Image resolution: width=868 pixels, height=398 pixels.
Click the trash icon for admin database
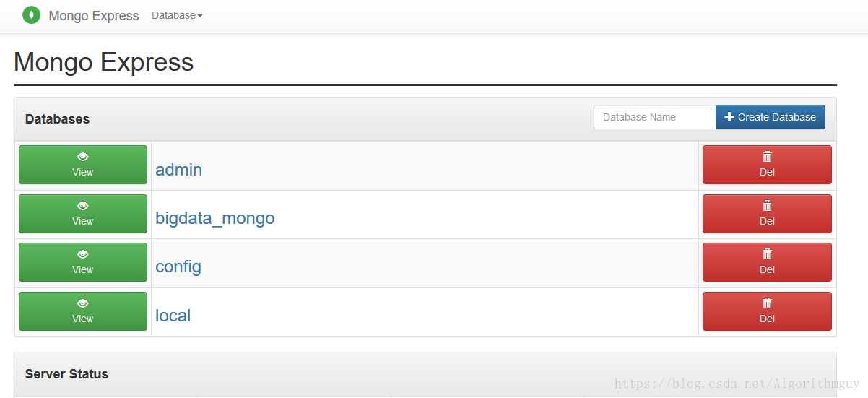767,157
